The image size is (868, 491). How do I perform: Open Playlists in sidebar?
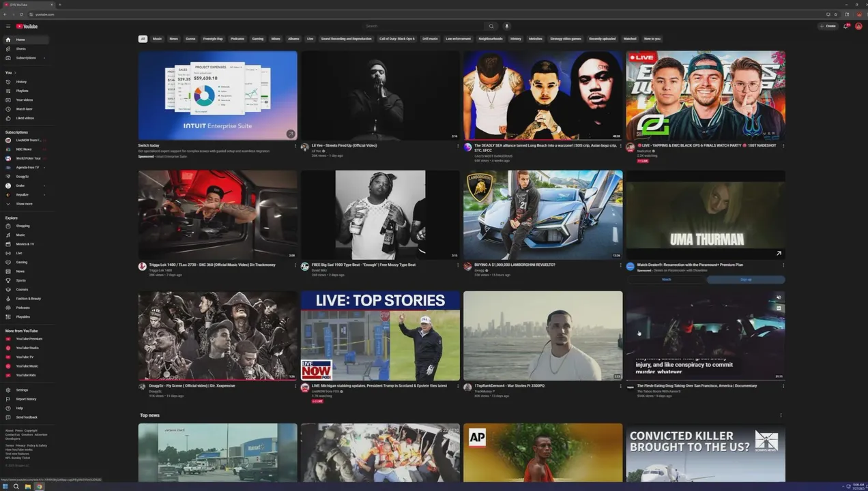26,91
